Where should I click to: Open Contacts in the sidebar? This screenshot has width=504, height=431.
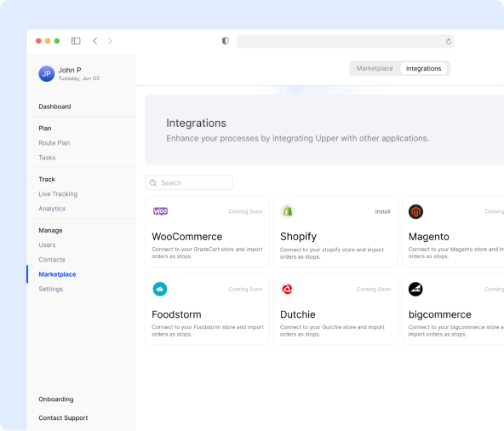52,260
